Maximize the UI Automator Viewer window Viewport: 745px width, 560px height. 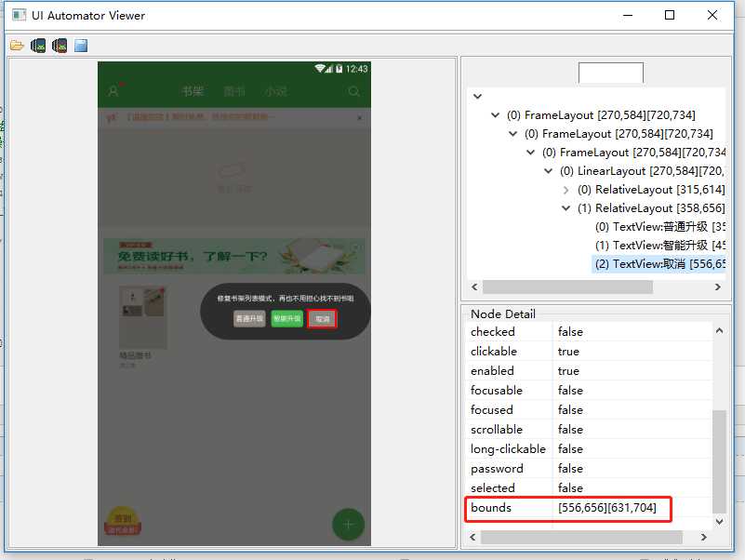pyautogui.click(x=670, y=15)
